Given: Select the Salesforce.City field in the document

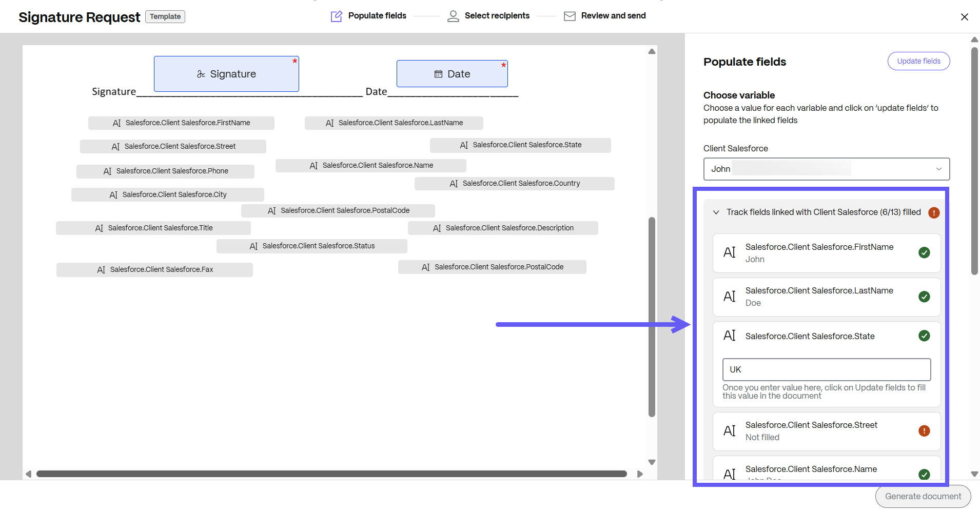Looking at the screenshot, I should tap(168, 195).
